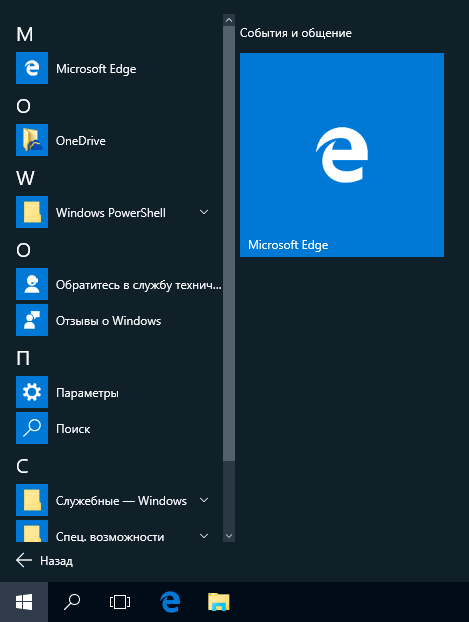Click the Windows Start button on taskbar
469x622 pixels.
tap(24, 602)
